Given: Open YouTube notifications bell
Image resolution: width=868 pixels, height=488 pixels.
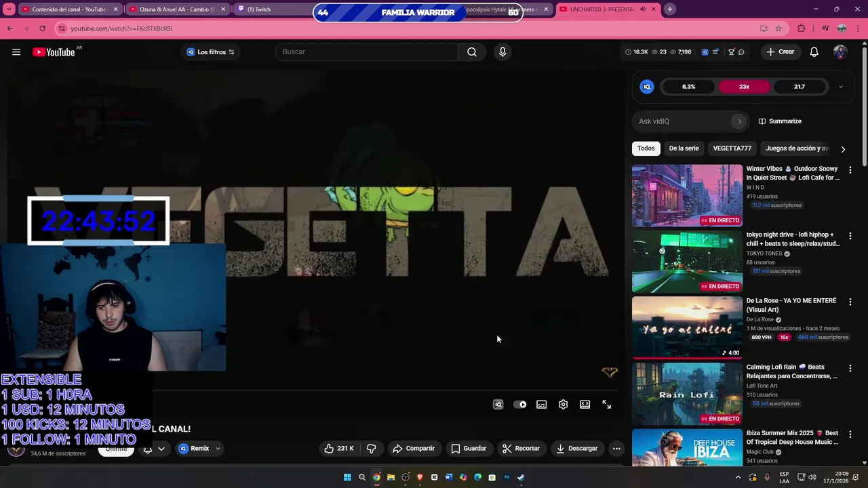Looking at the screenshot, I should tap(814, 52).
